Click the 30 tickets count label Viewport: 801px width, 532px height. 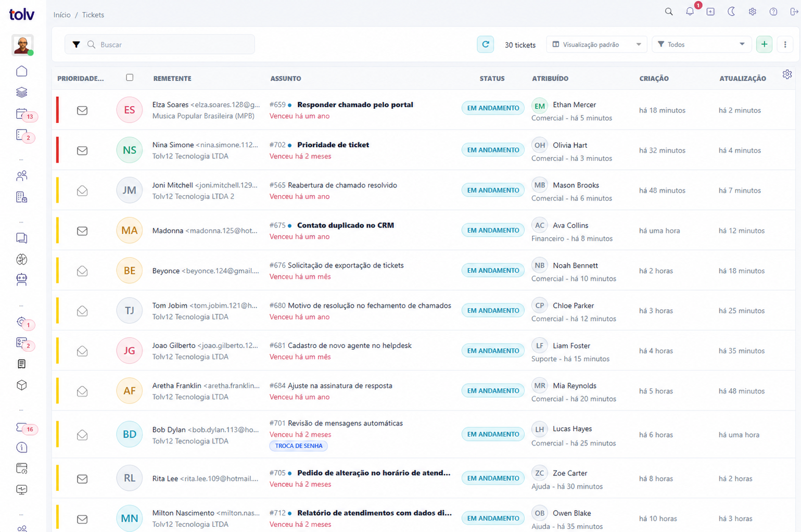point(520,45)
